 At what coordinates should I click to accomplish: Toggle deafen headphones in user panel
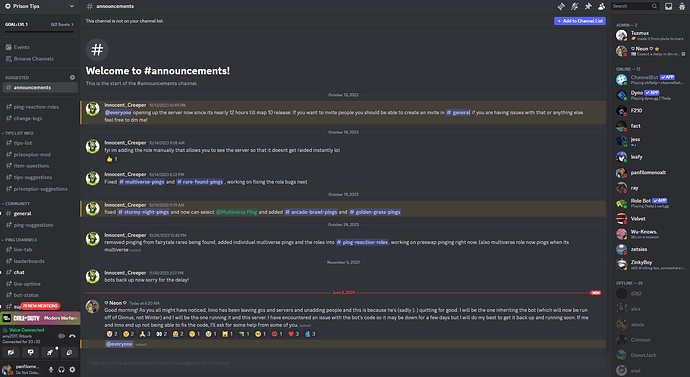point(62,370)
